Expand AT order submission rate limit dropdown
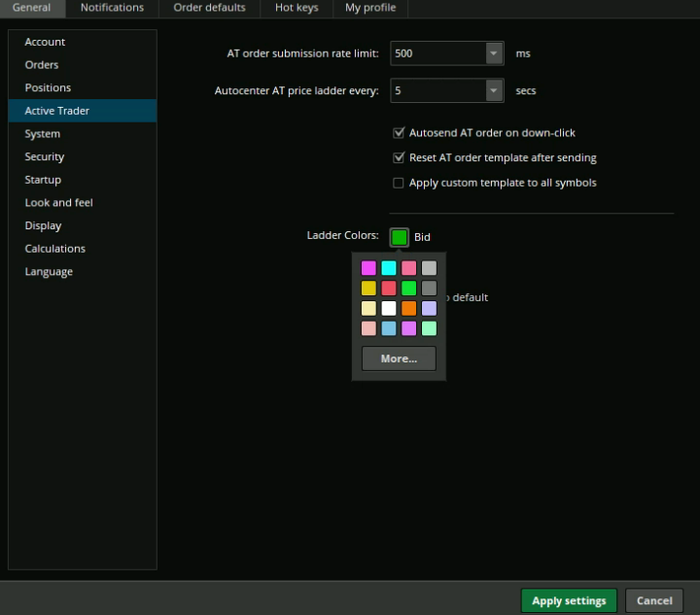The image size is (700, 615). tap(494, 53)
